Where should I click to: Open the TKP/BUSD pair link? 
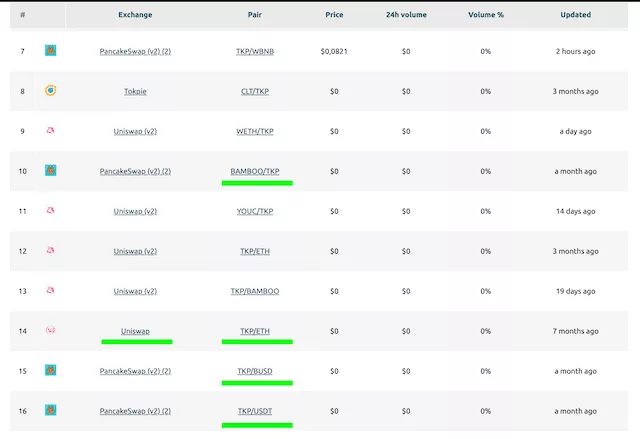[x=255, y=371]
